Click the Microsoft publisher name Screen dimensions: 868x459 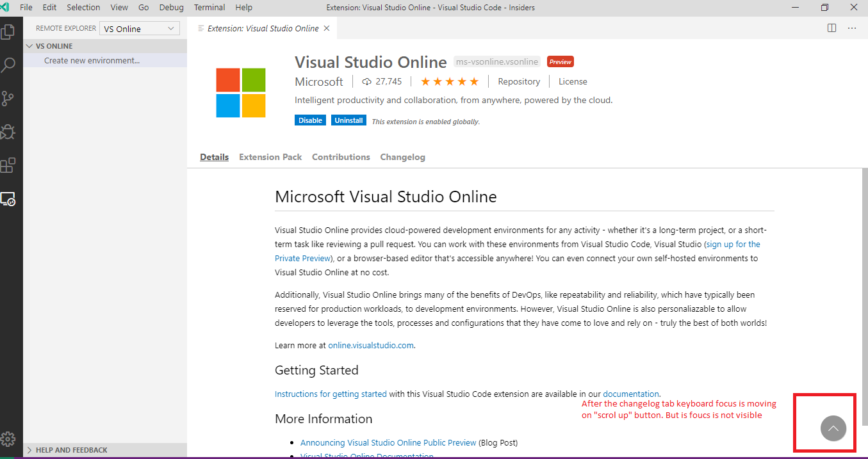tap(319, 82)
